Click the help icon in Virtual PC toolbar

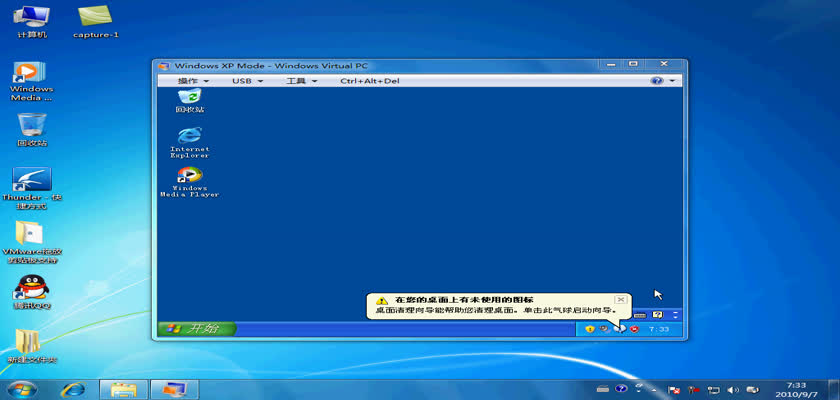tap(658, 81)
